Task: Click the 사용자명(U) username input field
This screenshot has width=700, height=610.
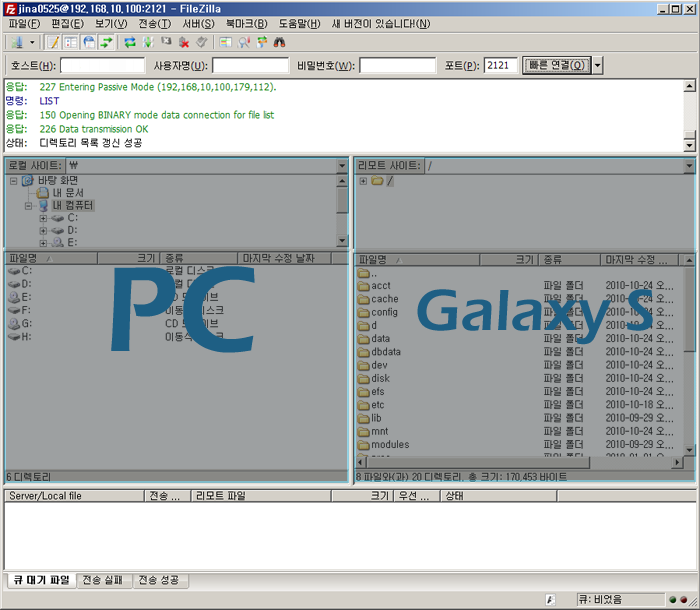Action: (250, 66)
